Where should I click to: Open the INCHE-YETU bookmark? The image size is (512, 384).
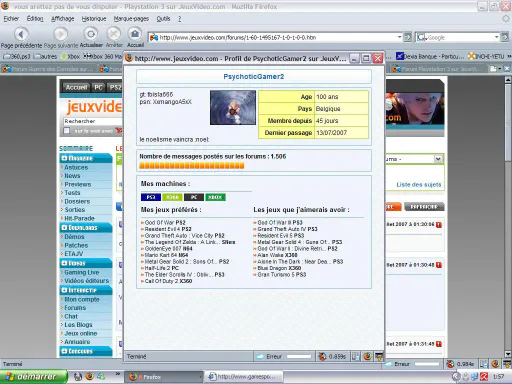coord(486,57)
